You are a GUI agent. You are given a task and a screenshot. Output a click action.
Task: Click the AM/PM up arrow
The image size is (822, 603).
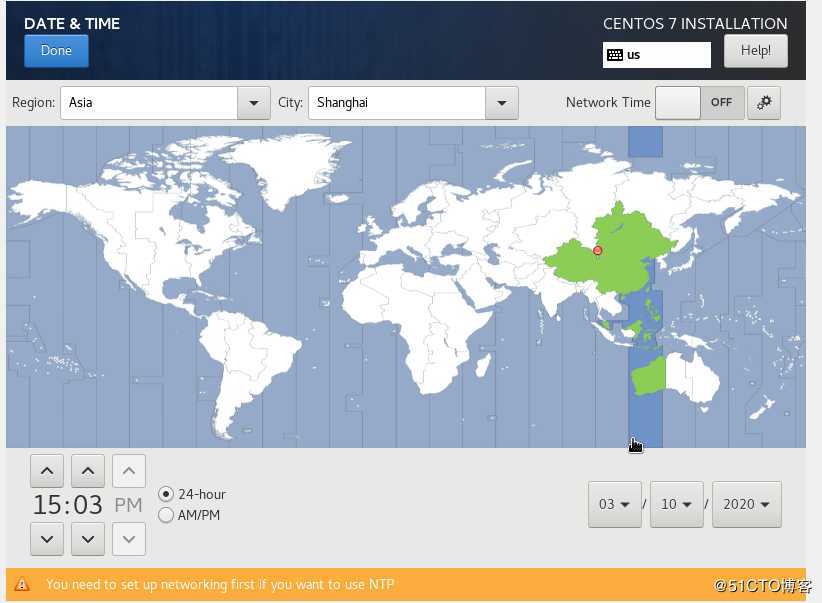pyautogui.click(x=129, y=471)
